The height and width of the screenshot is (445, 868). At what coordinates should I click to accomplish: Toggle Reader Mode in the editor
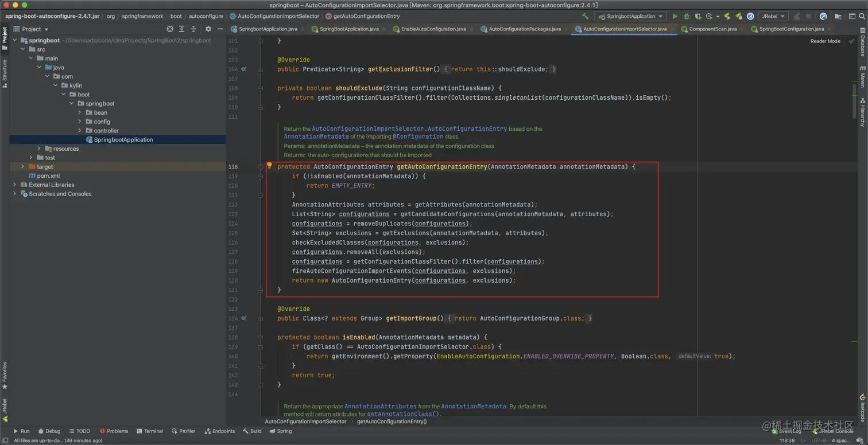825,41
